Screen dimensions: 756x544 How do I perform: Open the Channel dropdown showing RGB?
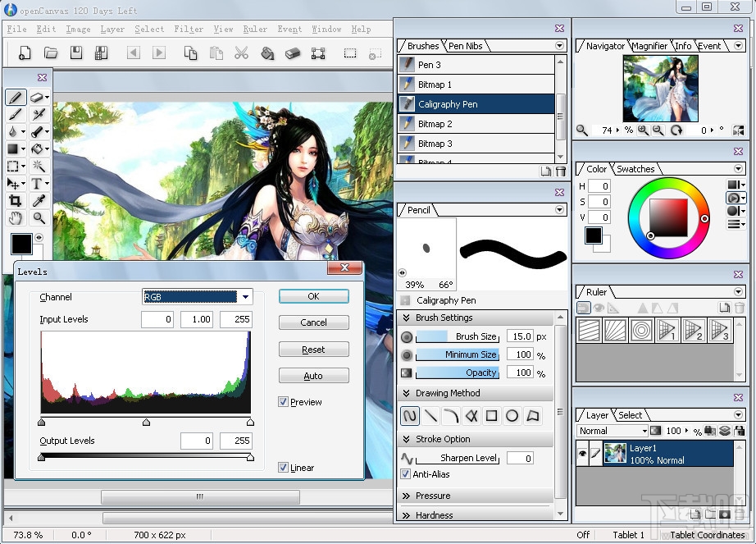[x=244, y=296]
